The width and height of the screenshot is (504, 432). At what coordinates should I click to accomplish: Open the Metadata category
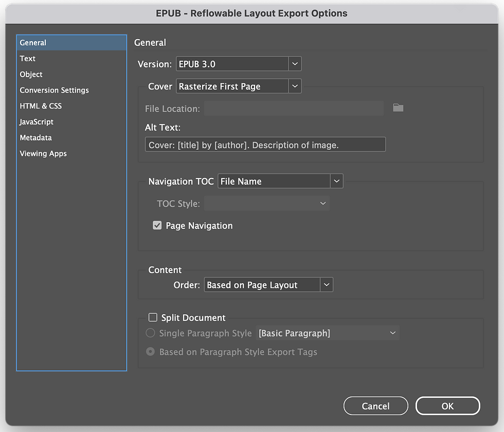pyautogui.click(x=71, y=138)
